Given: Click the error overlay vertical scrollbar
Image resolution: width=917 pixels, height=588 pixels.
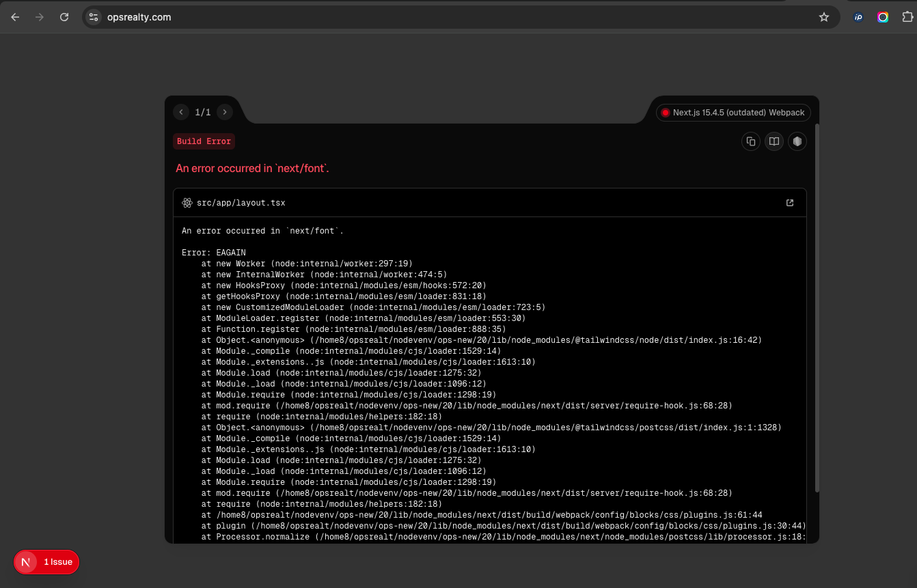Looking at the screenshot, I should [x=817, y=307].
